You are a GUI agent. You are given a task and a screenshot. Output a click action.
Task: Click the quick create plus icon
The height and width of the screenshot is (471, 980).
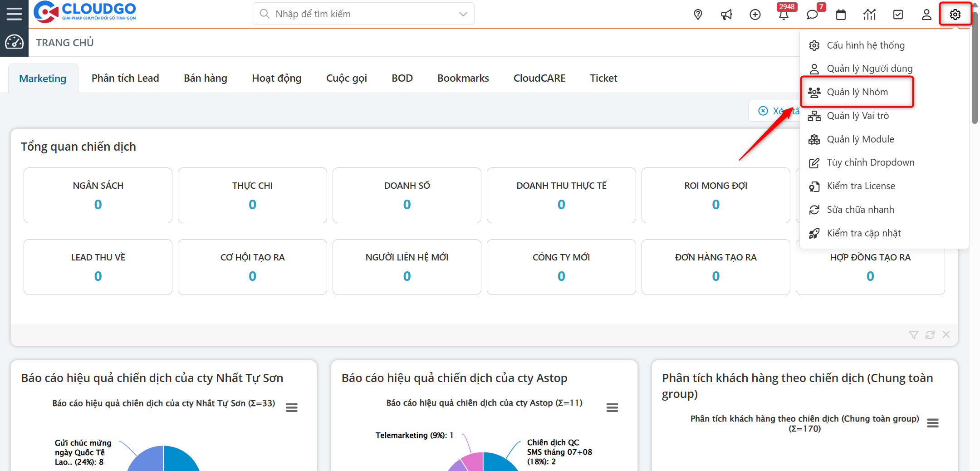click(x=755, y=15)
